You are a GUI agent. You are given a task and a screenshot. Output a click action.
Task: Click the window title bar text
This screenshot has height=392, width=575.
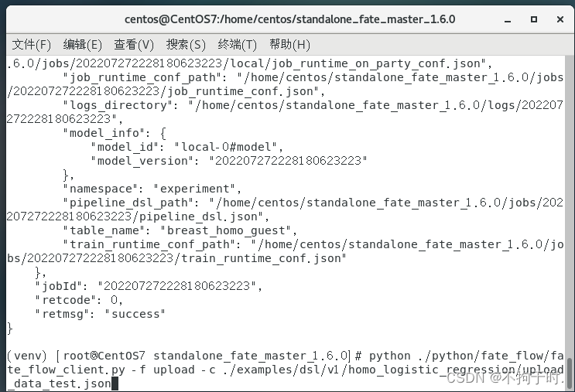click(x=289, y=19)
